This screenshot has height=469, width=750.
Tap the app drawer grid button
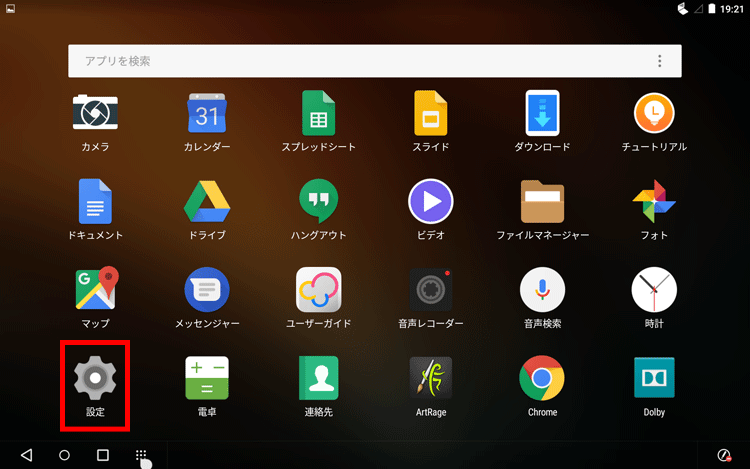(141, 455)
